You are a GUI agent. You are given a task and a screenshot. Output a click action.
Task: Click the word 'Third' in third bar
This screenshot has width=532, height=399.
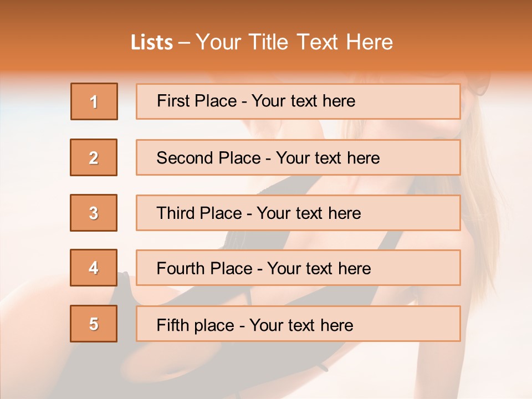click(x=175, y=213)
